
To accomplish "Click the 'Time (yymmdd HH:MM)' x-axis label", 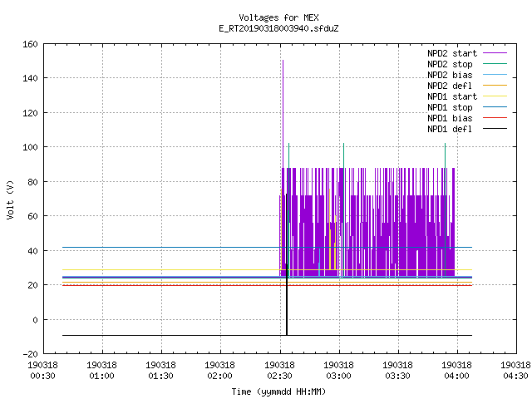I will 278,392.
